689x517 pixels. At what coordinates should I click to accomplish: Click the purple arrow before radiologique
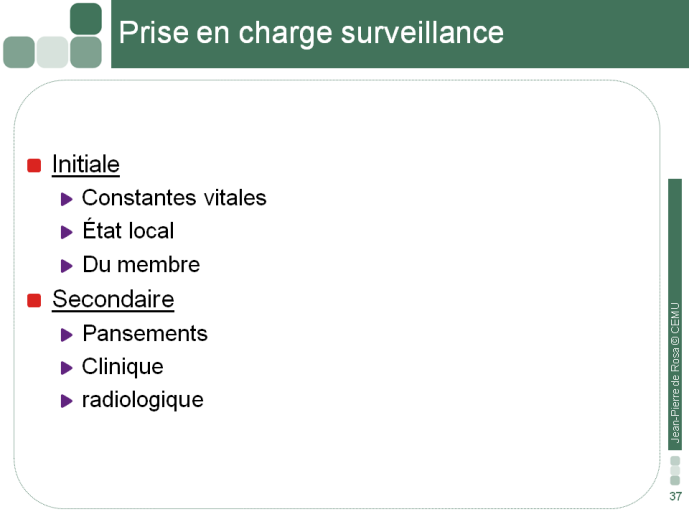click(66, 401)
